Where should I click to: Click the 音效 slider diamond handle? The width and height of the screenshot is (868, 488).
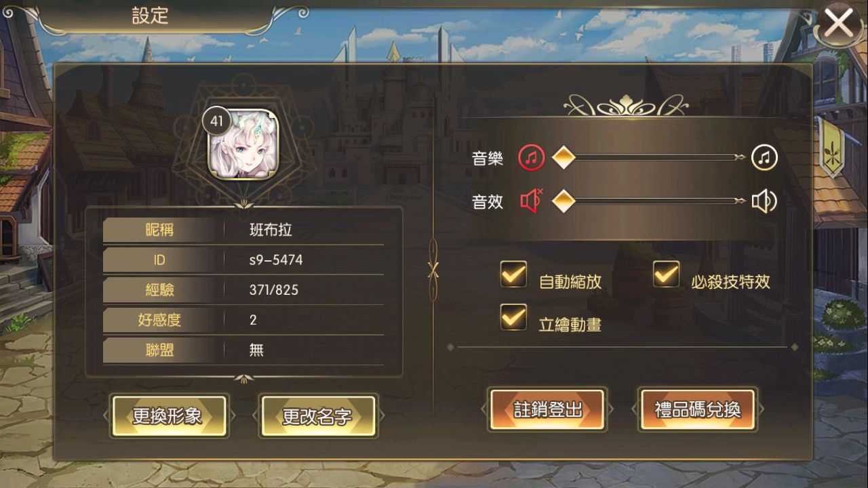coord(564,201)
